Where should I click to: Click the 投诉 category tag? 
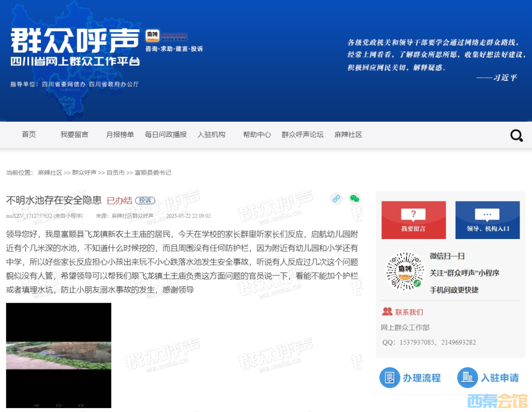(x=145, y=201)
